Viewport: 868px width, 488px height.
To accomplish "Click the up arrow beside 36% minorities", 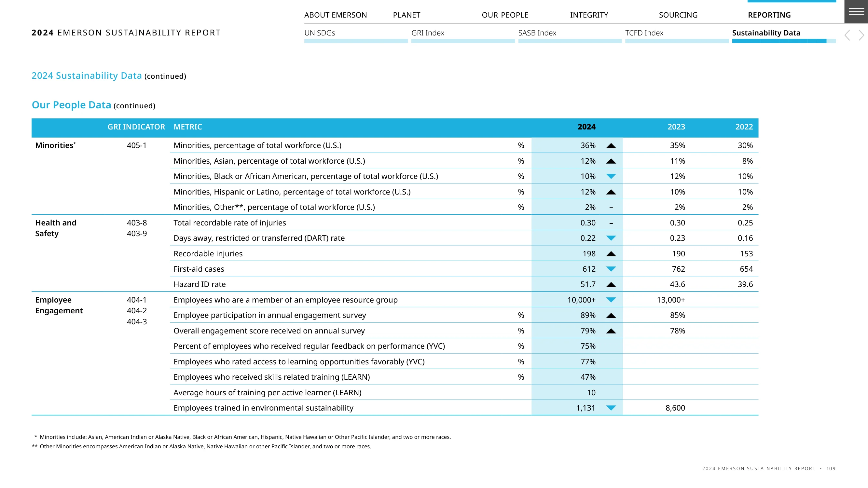I will pos(611,146).
